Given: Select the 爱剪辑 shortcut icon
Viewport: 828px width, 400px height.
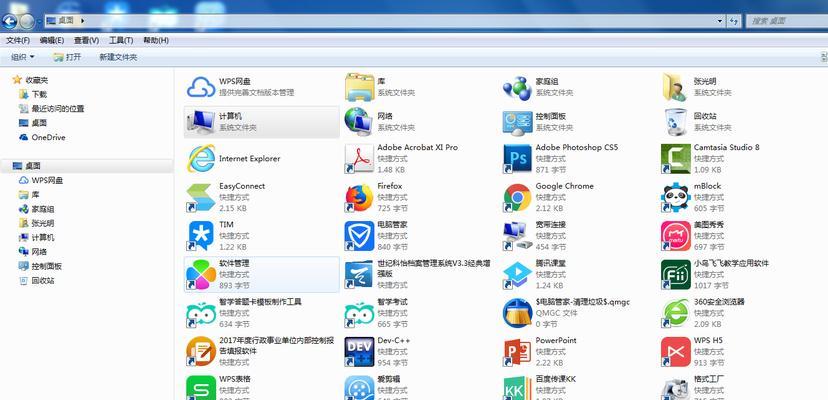Looking at the screenshot, I should [359, 388].
